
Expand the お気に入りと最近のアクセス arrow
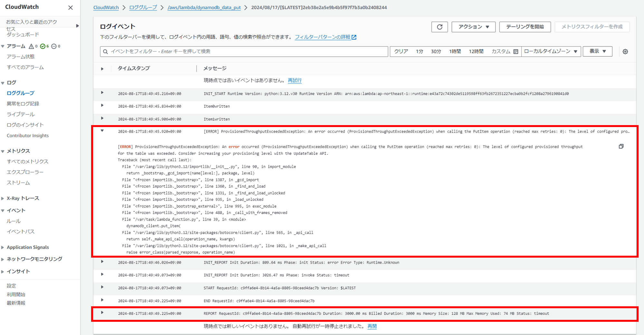[77, 26]
